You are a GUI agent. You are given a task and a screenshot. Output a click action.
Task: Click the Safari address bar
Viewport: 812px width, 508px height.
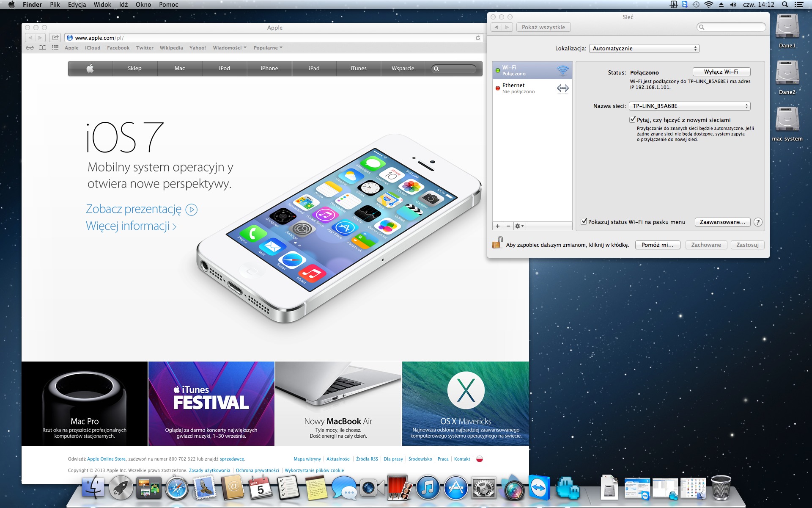point(274,38)
